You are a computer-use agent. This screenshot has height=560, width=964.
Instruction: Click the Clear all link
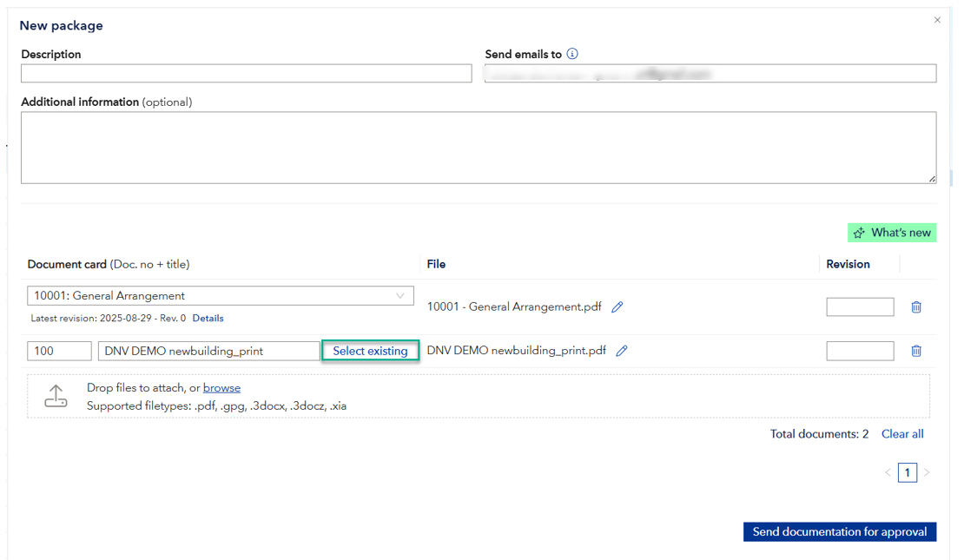click(902, 434)
